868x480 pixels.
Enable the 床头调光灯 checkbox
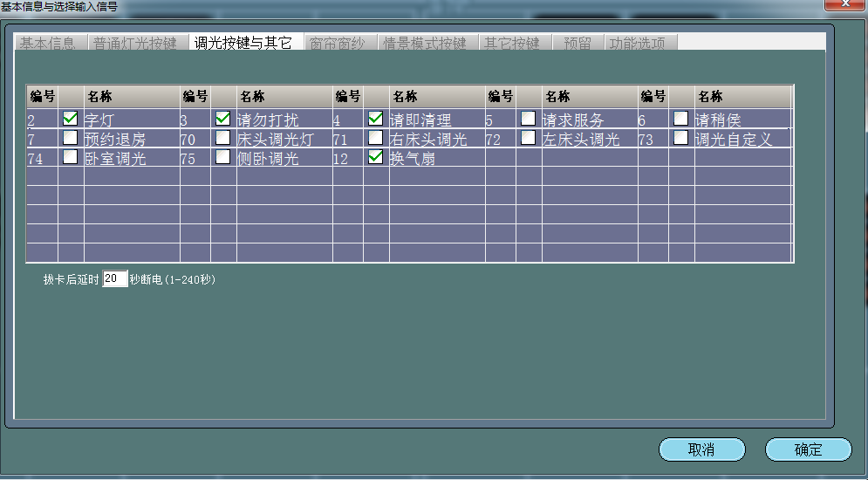[223, 138]
